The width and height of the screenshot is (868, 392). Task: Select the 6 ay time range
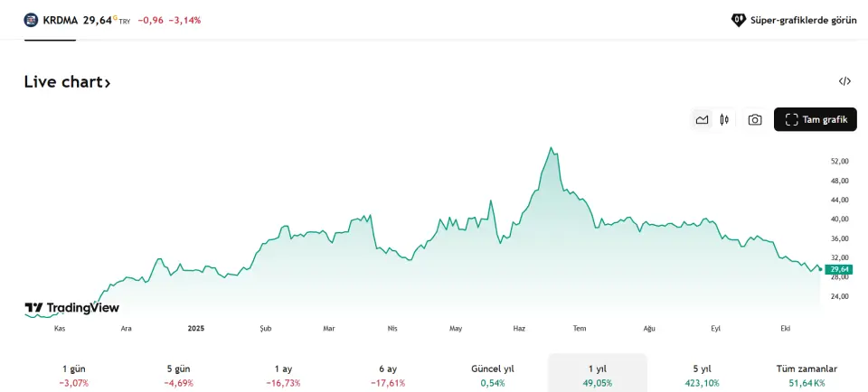pyautogui.click(x=388, y=375)
